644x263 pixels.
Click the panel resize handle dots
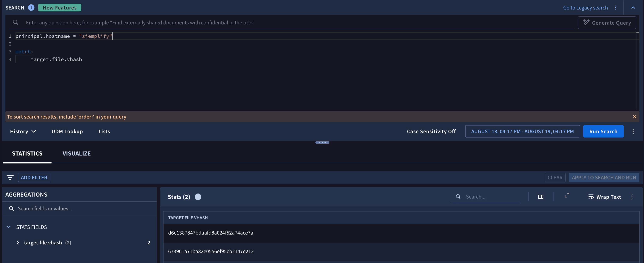tap(322, 143)
